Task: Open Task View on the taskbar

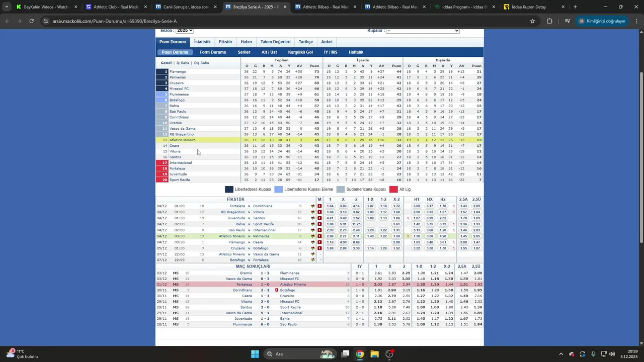Action: [345, 354]
